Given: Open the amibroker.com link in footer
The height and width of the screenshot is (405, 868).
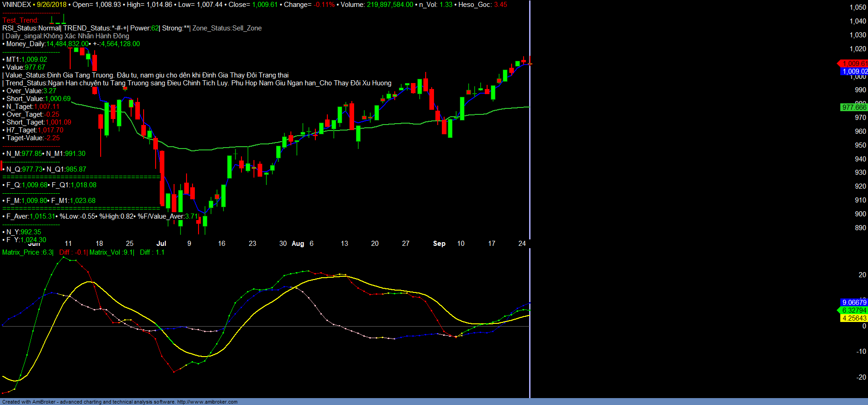Looking at the screenshot, I should coord(207,402).
